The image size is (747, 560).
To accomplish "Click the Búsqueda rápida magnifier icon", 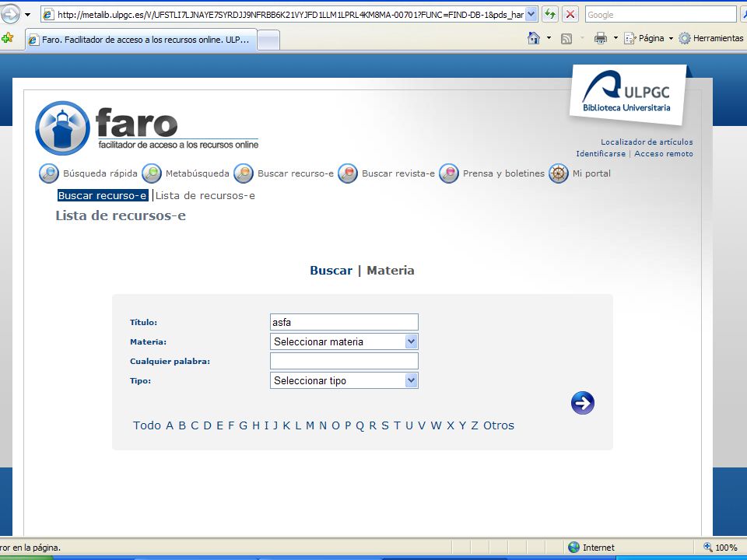I will 48,173.
